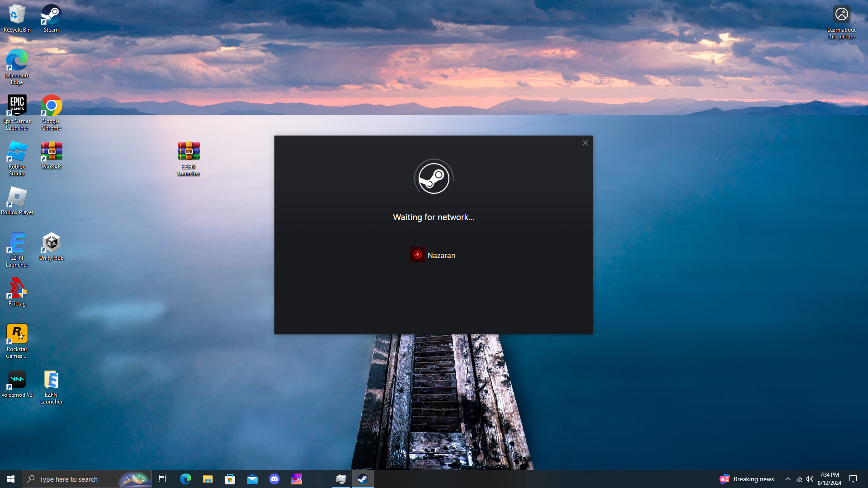Open the Windows Start menu
The height and width of the screenshot is (488, 868).
click(11, 479)
